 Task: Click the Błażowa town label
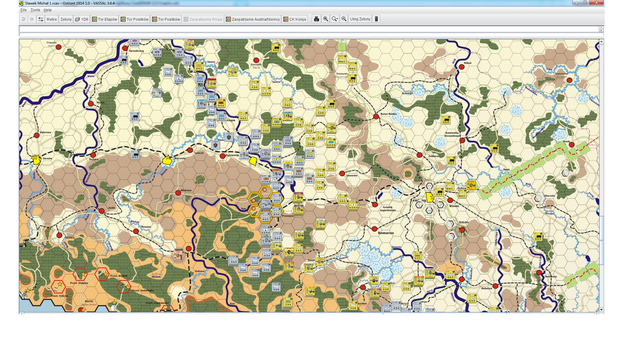point(185,190)
